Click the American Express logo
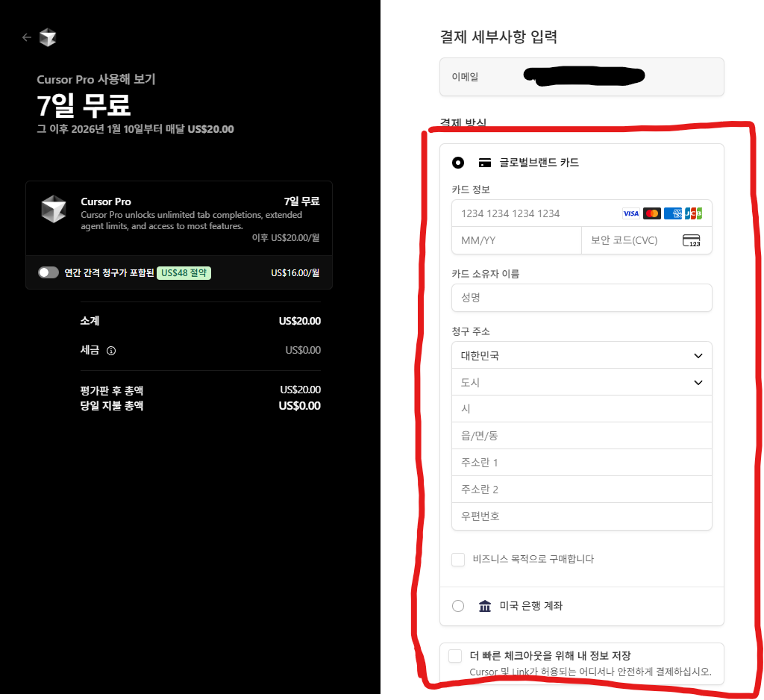This screenshot has width=764, height=700. click(673, 213)
